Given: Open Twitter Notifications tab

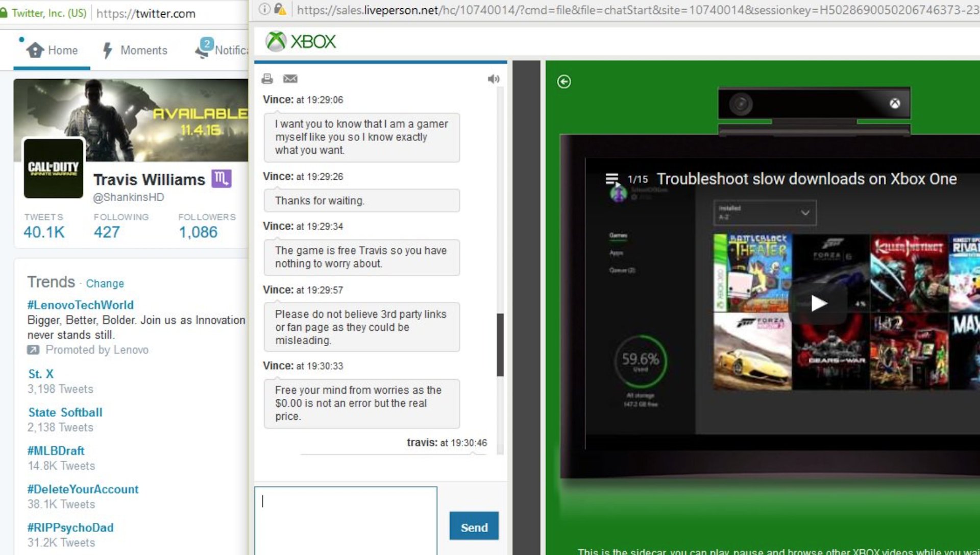Looking at the screenshot, I should [x=222, y=50].
